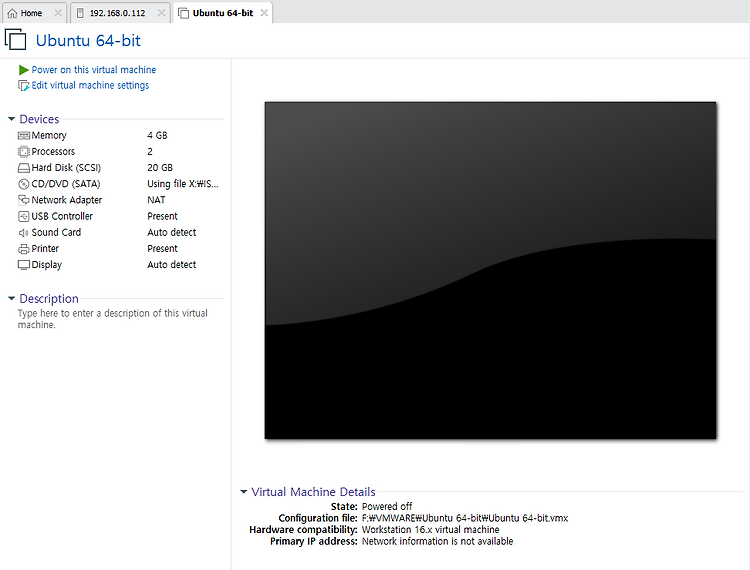Click the Display monitor icon
The height and width of the screenshot is (570, 750).
coord(23,265)
